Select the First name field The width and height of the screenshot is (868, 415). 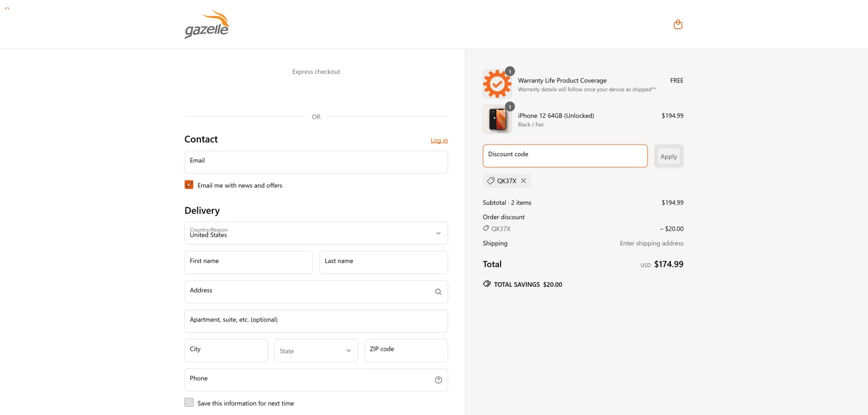(248, 262)
